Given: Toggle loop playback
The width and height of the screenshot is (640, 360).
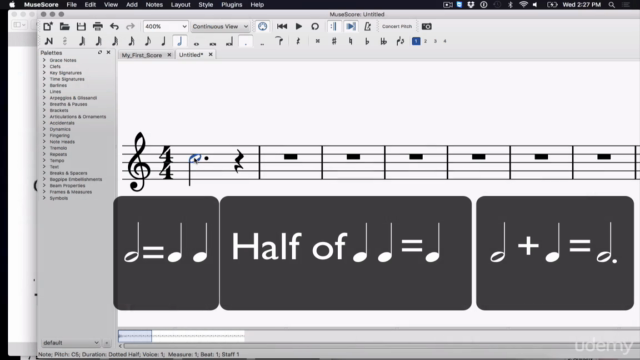Looking at the screenshot, I should pos(315,27).
